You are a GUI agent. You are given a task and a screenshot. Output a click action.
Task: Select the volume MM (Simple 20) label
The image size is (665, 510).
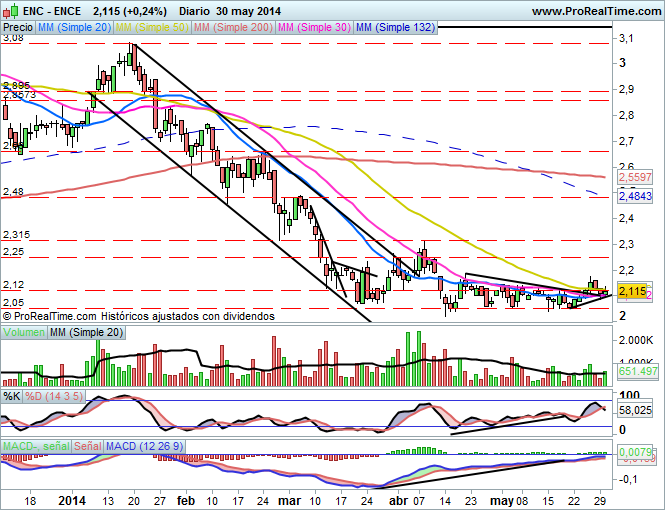click(x=85, y=331)
